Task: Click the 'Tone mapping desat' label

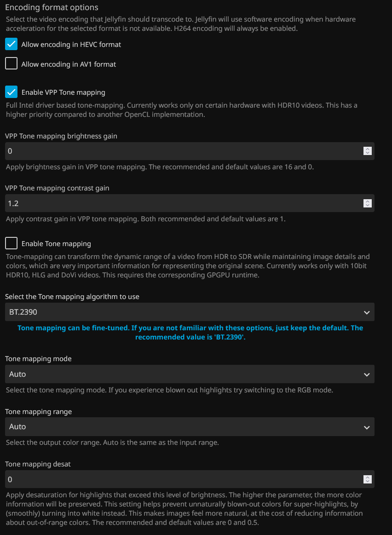Action: [x=38, y=464]
